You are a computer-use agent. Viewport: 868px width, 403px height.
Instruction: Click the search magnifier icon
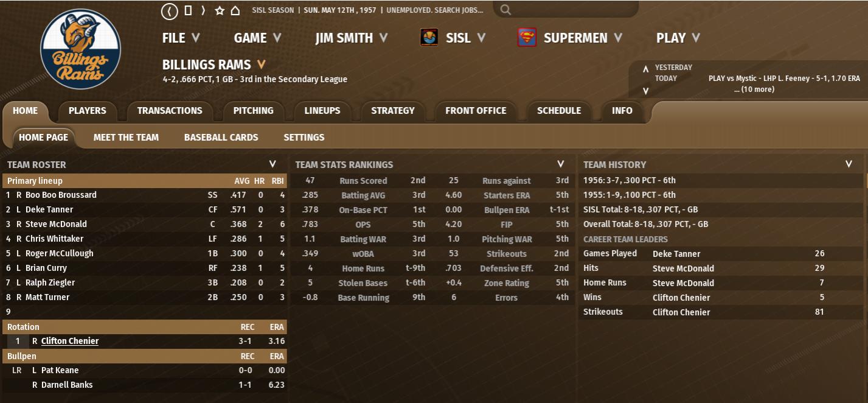click(505, 10)
